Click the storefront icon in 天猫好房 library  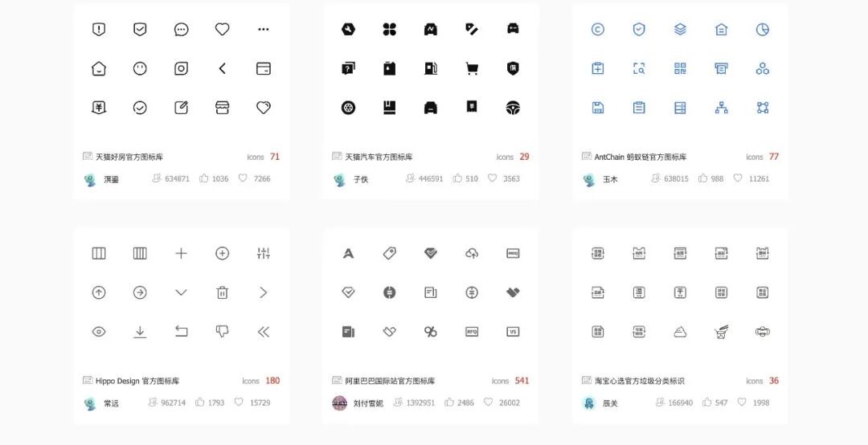tap(222, 108)
